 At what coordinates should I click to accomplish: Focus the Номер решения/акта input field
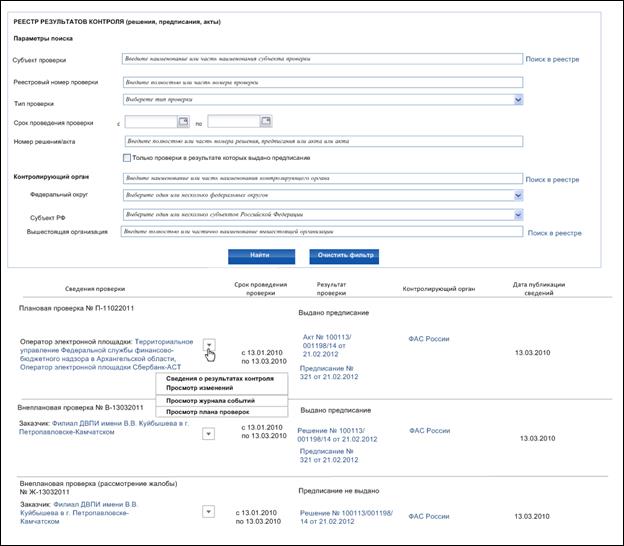[324, 141]
